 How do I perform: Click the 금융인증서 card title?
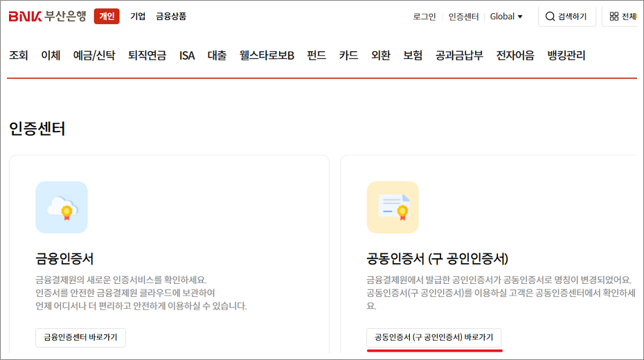[x=64, y=259]
